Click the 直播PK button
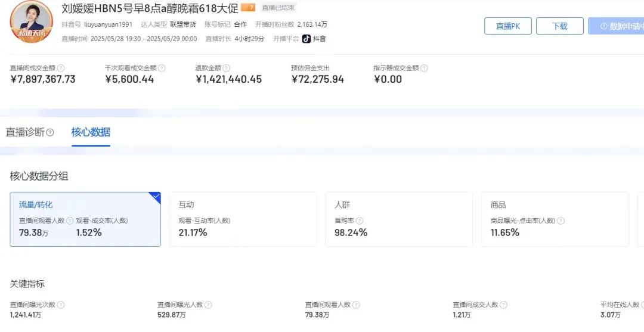Viewport: 644px width, 332px height. pos(507,26)
